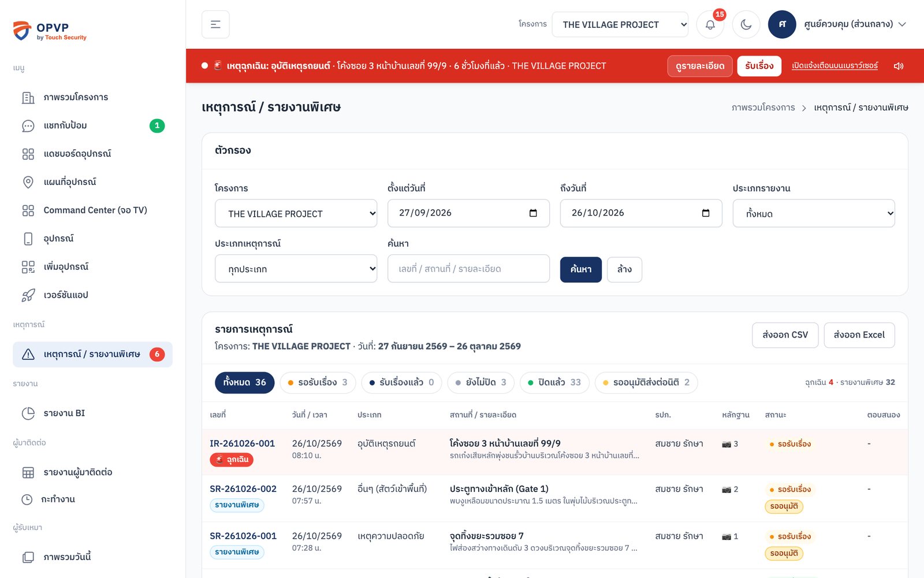
Task: Open the ภาพรวมโครงการ breadcrumb link
Action: coord(763,108)
